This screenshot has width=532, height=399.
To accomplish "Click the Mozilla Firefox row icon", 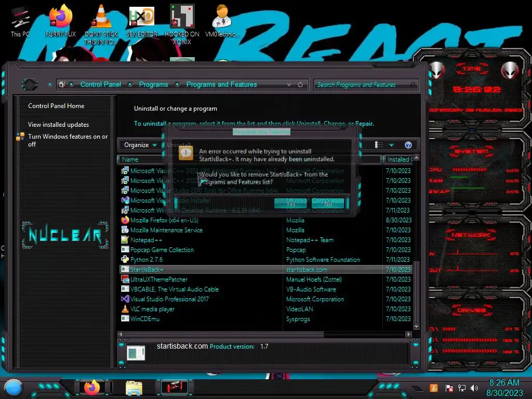I will [x=125, y=220].
